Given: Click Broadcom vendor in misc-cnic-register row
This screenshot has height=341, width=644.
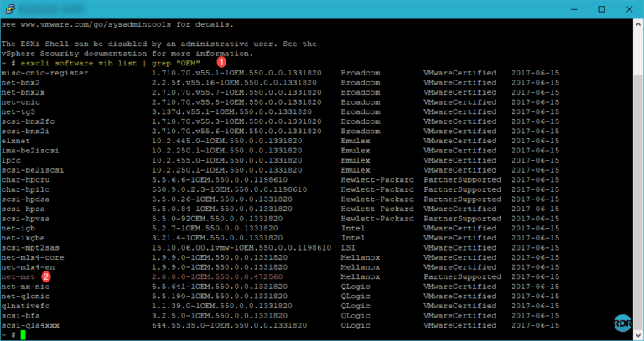Looking at the screenshot, I should click(361, 73).
